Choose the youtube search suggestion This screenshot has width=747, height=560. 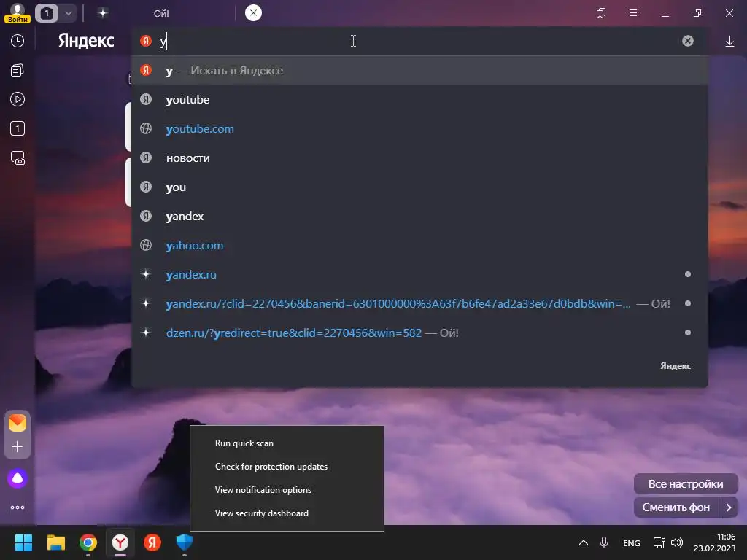point(419,99)
